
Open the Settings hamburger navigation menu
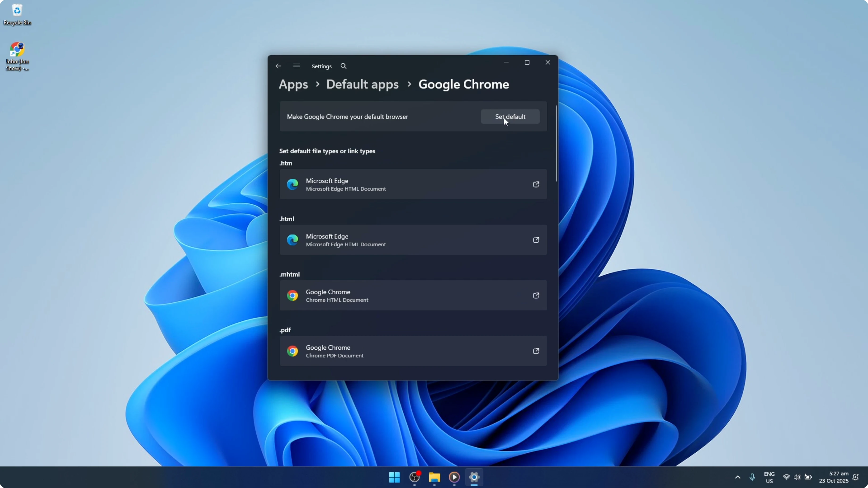pos(296,66)
